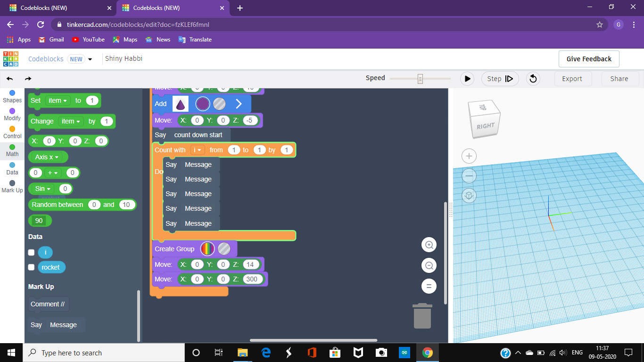Open the Mark Up category in sidebar
Viewport: 644px width, 362px height.
coord(12,186)
